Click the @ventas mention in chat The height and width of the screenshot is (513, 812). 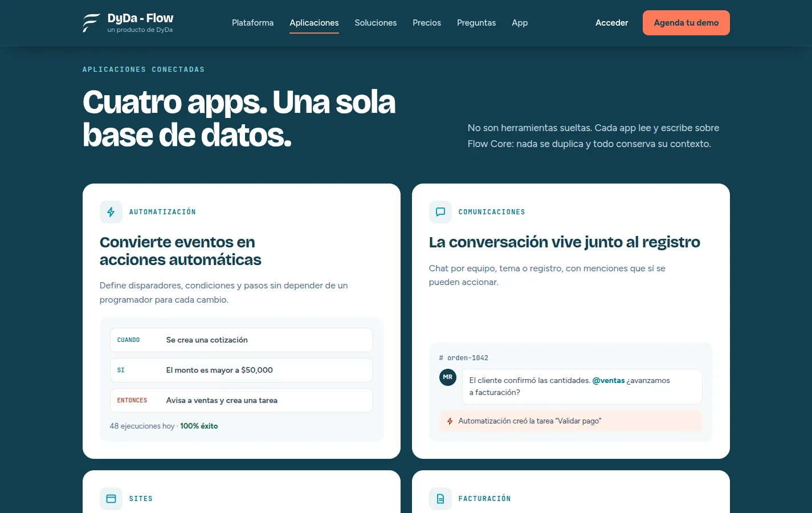click(x=609, y=381)
